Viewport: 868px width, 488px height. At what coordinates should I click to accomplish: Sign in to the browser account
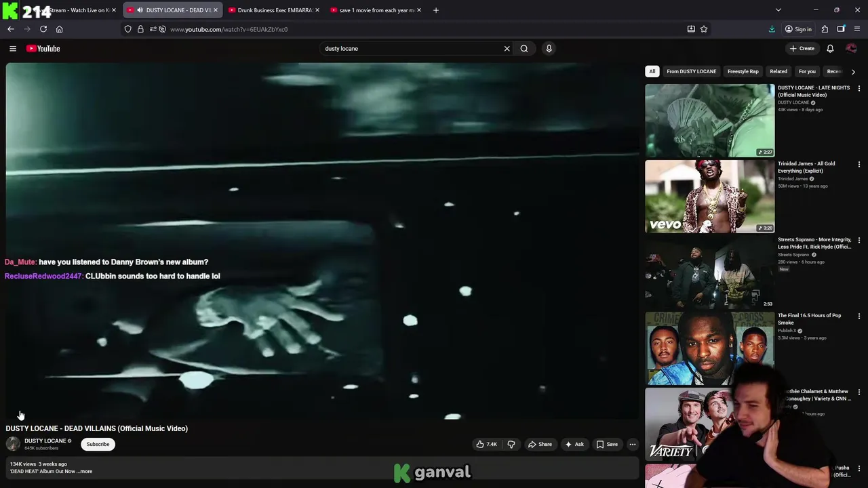point(798,29)
